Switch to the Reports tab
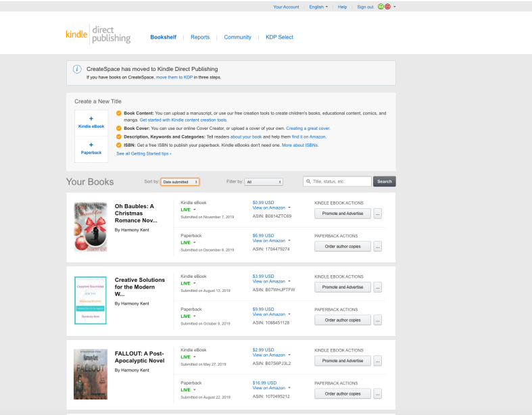Screen dimensions: 532x415 (200, 37)
